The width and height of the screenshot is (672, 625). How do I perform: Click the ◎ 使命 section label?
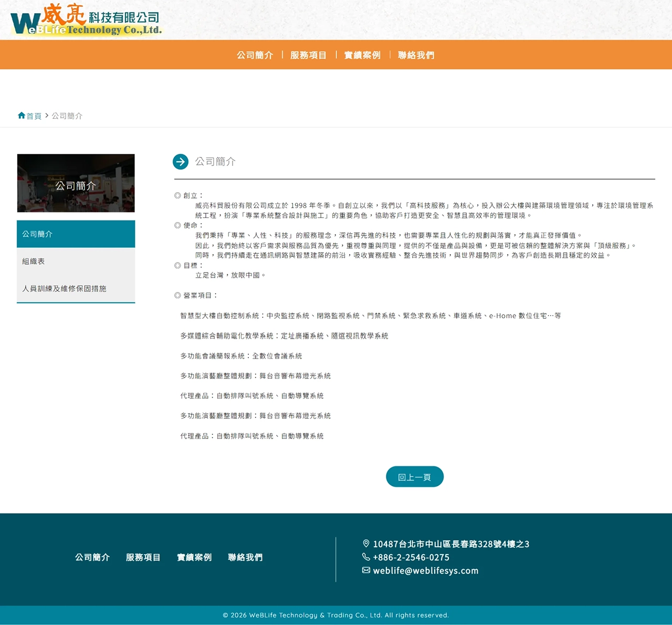click(188, 225)
